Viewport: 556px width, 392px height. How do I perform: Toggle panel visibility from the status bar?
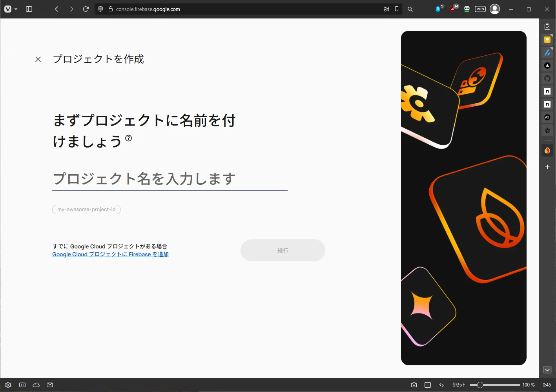pos(22,385)
